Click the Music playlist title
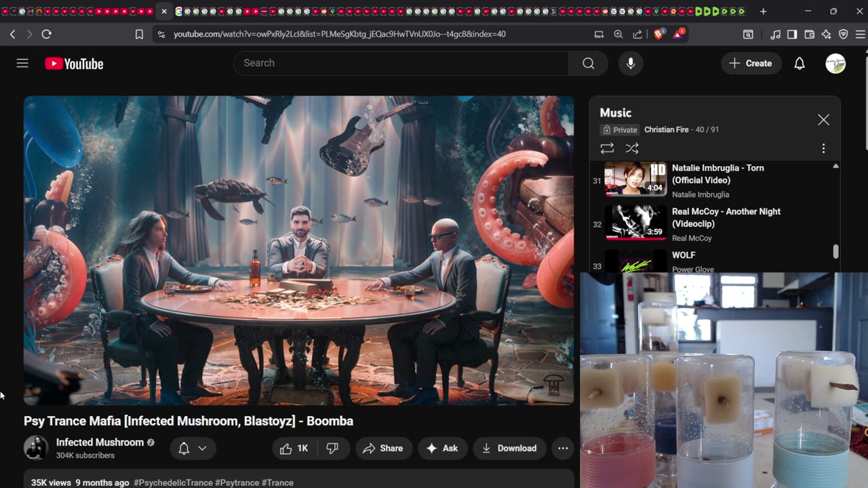 point(616,113)
